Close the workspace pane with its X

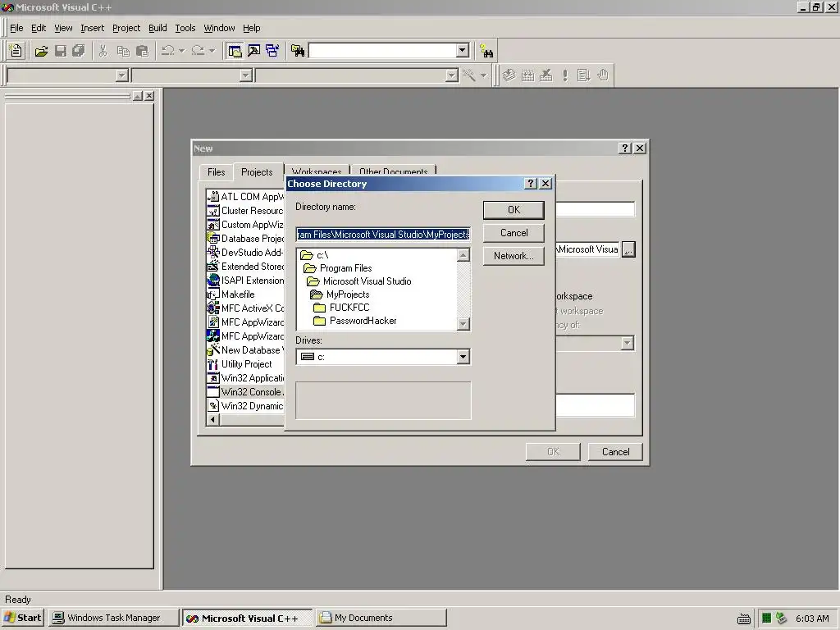(x=149, y=96)
